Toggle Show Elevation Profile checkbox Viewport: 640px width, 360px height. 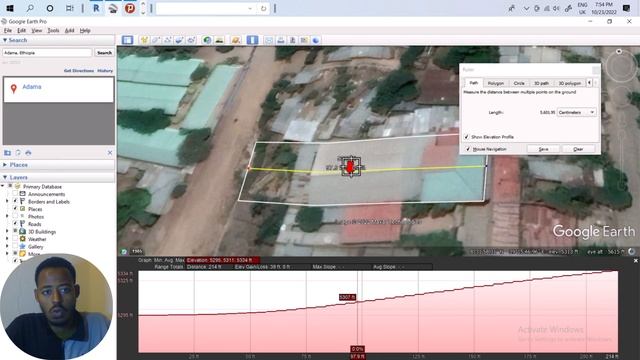(467, 137)
